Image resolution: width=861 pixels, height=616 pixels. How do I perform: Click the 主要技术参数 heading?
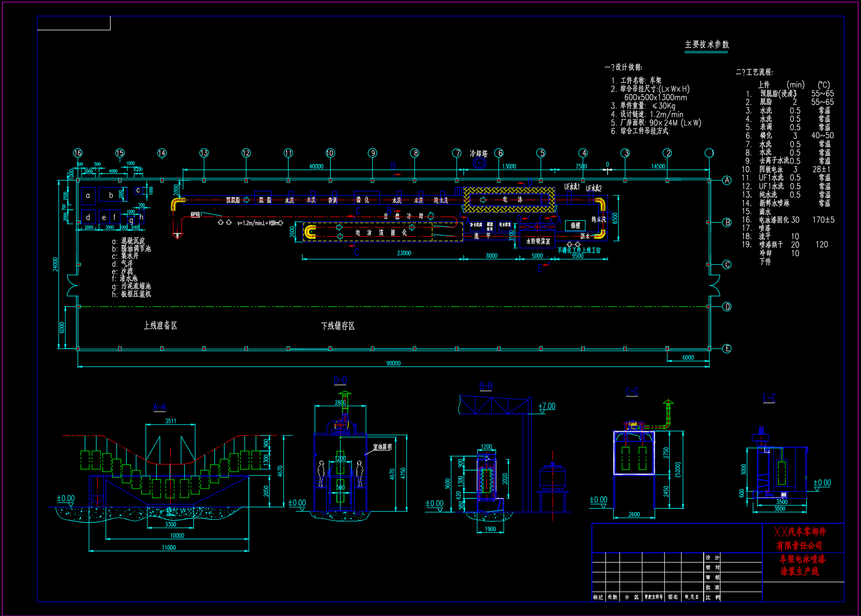pos(707,45)
